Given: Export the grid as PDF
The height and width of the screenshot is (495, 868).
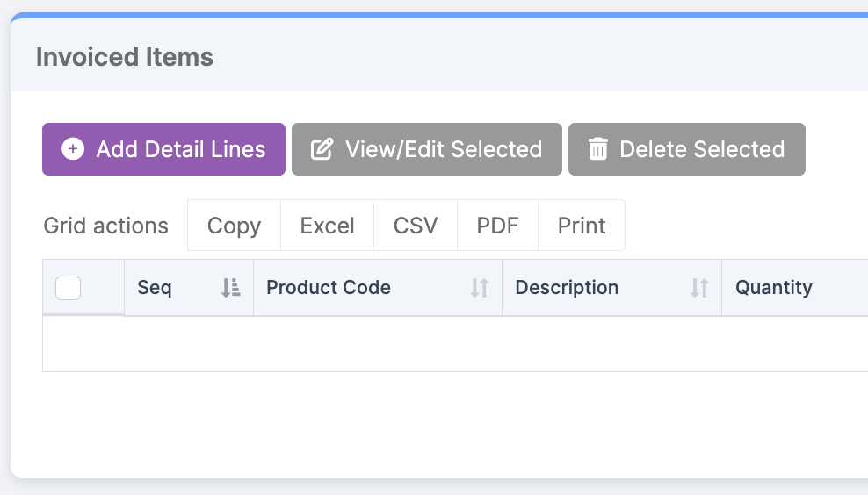Looking at the screenshot, I should [497, 225].
